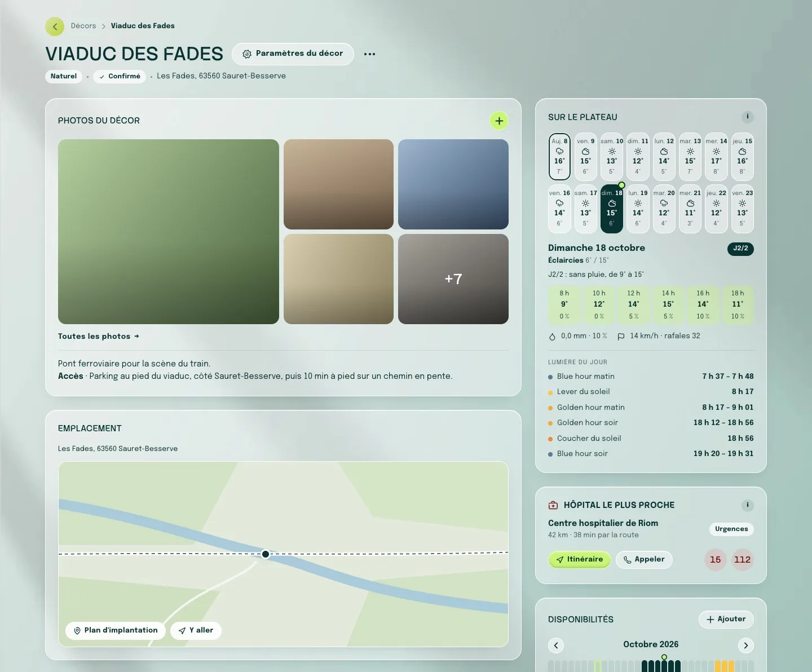Click the Itinéraire button
This screenshot has height=672, width=812.
coord(579,559)
